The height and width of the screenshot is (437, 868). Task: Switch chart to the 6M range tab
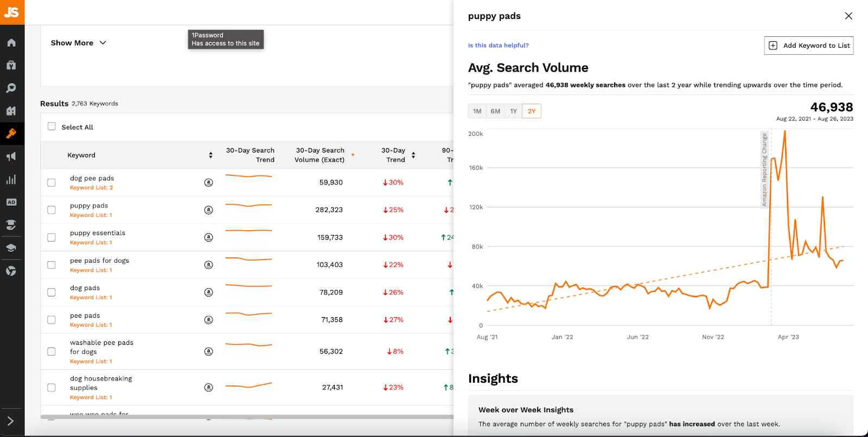(495, 111)
